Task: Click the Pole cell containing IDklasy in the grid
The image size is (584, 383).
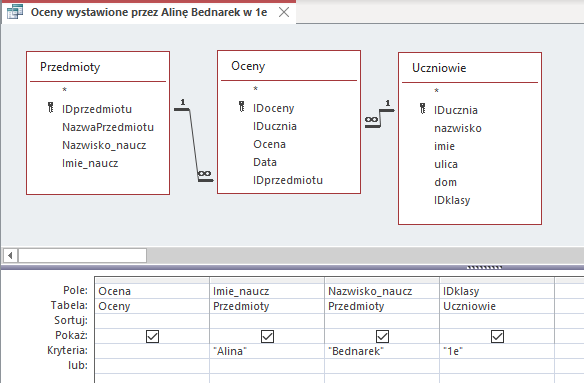Action: 497,291
